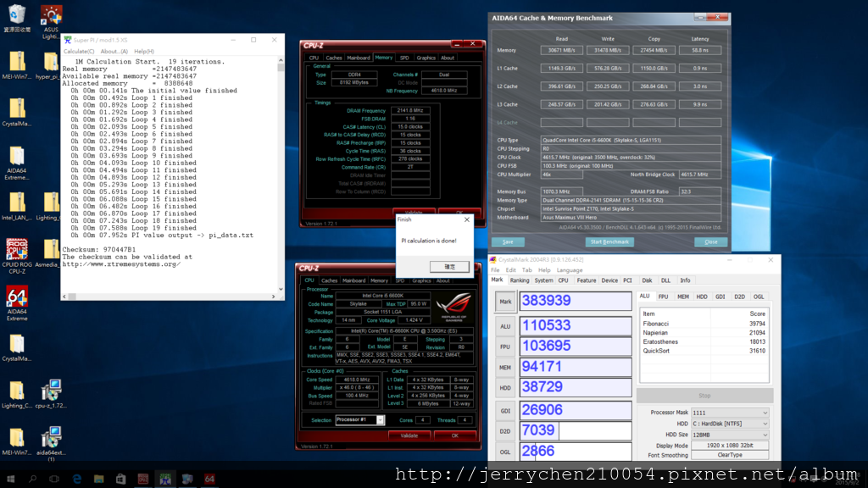Open Caches tab in CPU-Z processor info window
The height and width of the screenshot is (488, 868).
point(329,280)
